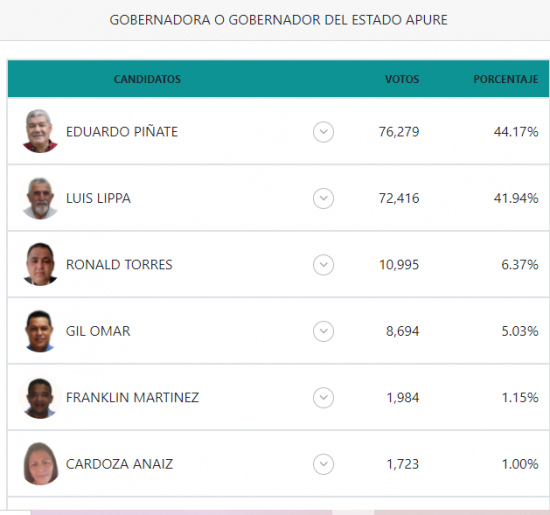Click Ronald Torres's profile photo

point(40,264)
